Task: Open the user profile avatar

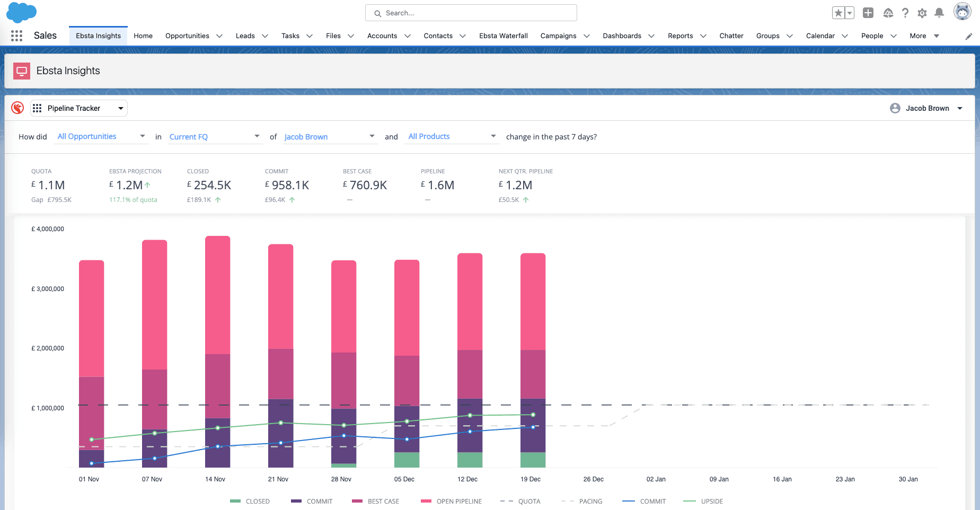Action: tap(962, 11)
